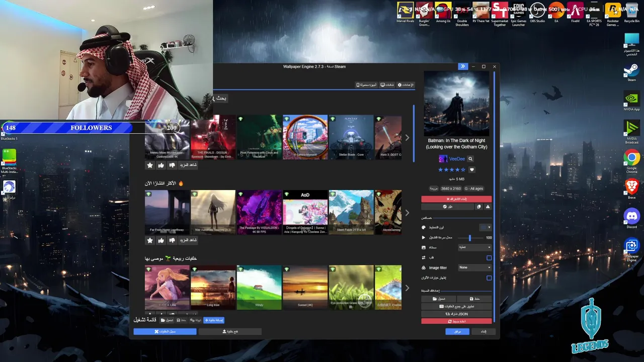Favorite the Batman wallpaper with the heart icon
Image resolution: width=644 pixels, height=362 pixels.
[x=472, y=169]
